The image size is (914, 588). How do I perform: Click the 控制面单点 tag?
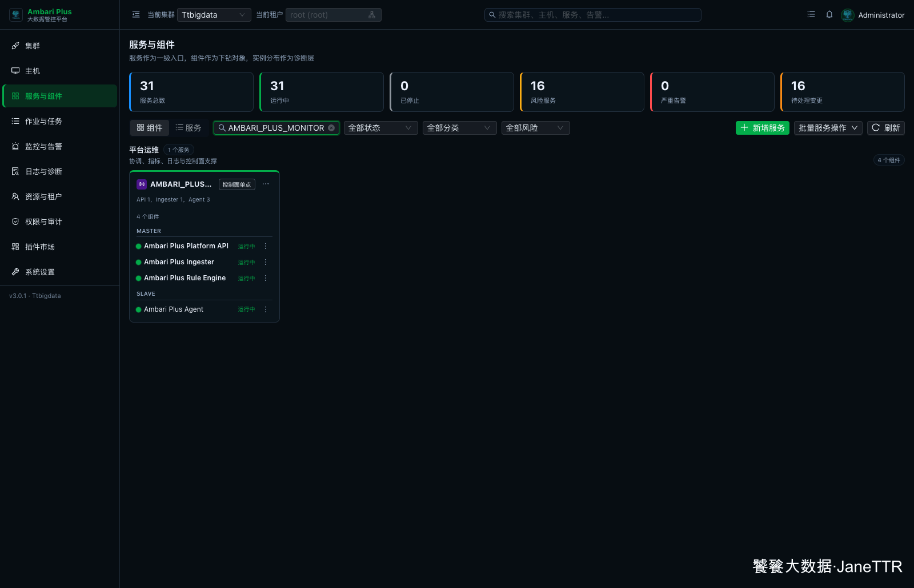pyautogui.click(x=237, y=184)
